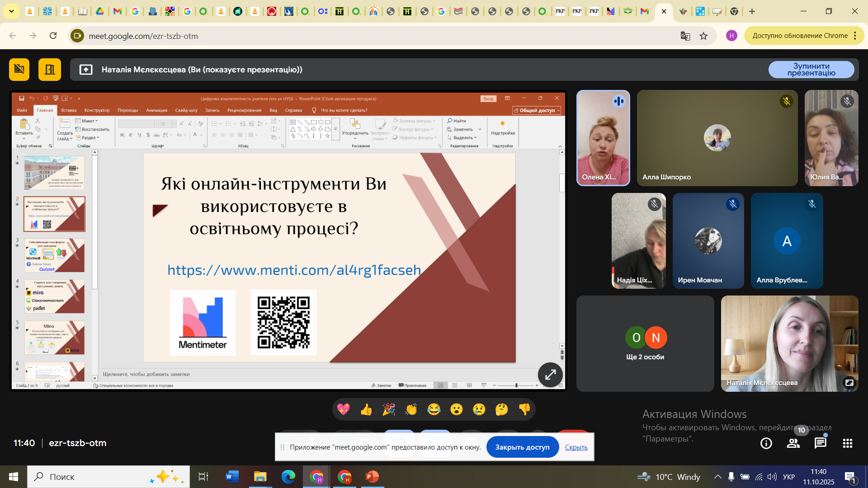
Task: Show the participants list icon
Action: tap(793, 443)
